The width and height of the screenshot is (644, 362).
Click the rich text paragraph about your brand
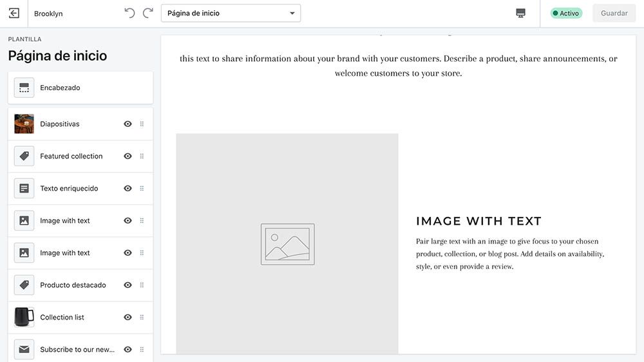pos(399,66)
